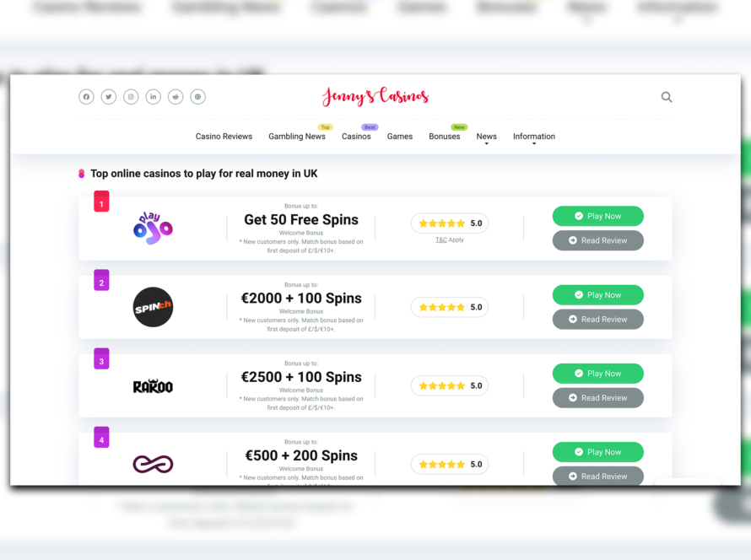Click the Jenny's Casinos site logo
This screenshot has width=751, height=560.
375,96
